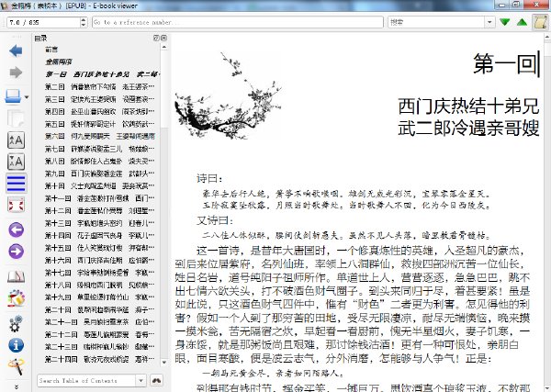551x392 pixels.
Task: Toggle paged mode with the scroll icon
Action: coord(540,22)
